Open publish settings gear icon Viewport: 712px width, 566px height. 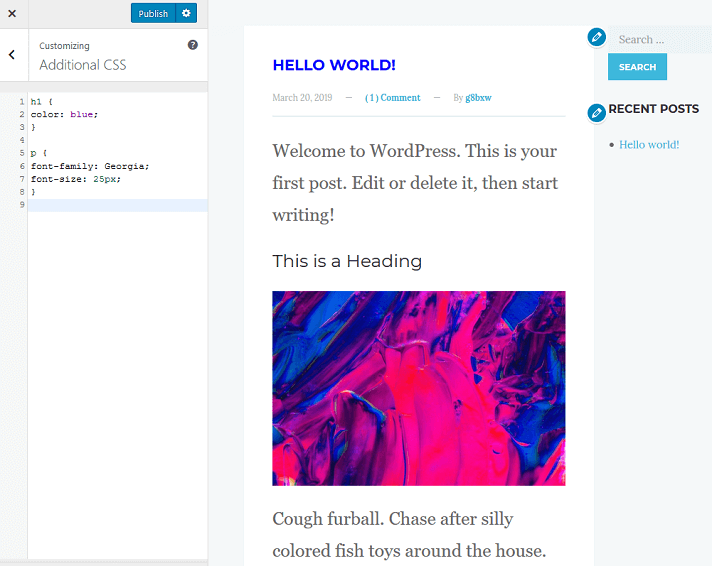(186, 13)
